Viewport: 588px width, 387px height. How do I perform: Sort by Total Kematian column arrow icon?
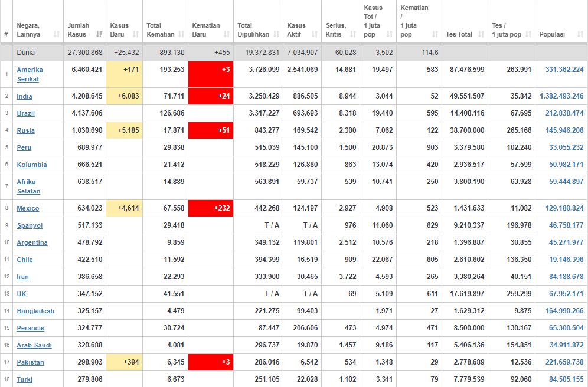point(181,34)
